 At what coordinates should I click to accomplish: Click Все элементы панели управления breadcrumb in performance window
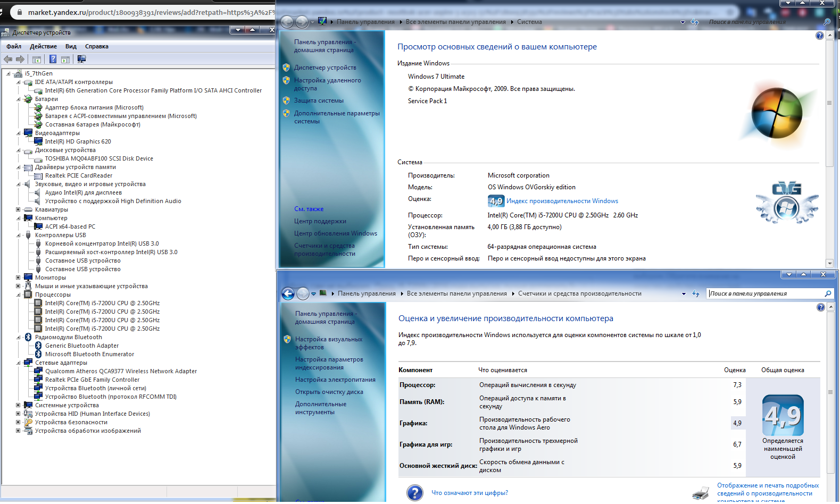[x=456, y=293]
